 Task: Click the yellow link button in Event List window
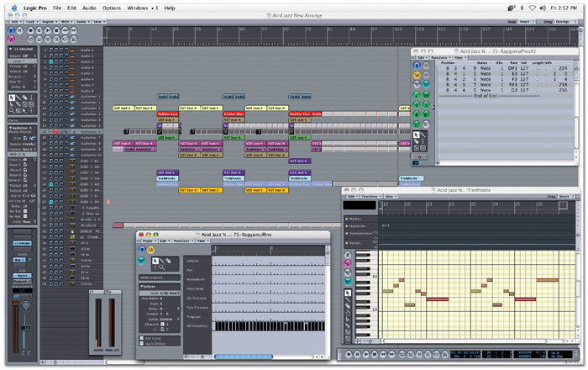point(417,75)
